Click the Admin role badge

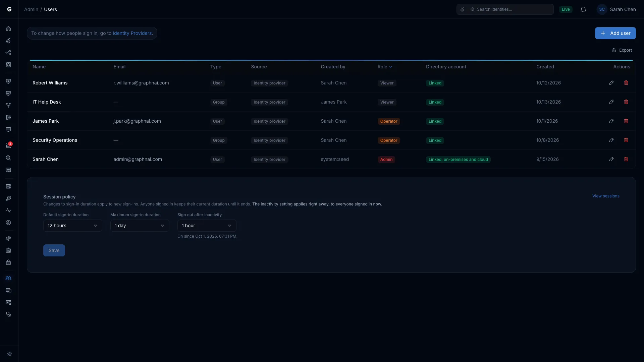pos(386,160)
